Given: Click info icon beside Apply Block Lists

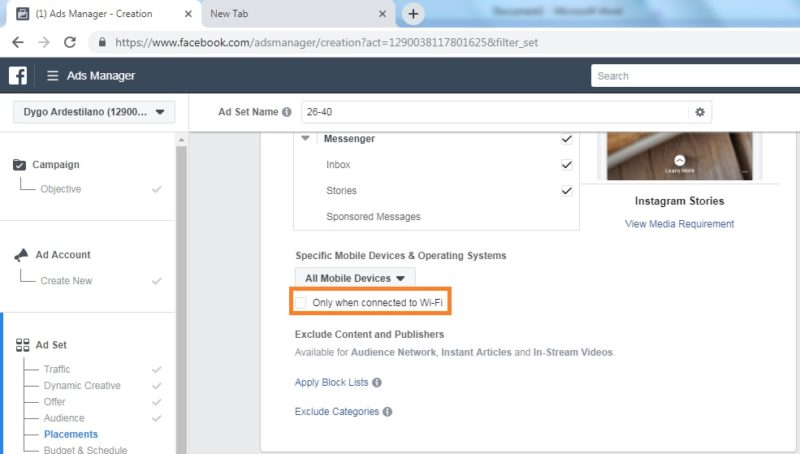Looking at the screenshot, I should coord(377,383).
